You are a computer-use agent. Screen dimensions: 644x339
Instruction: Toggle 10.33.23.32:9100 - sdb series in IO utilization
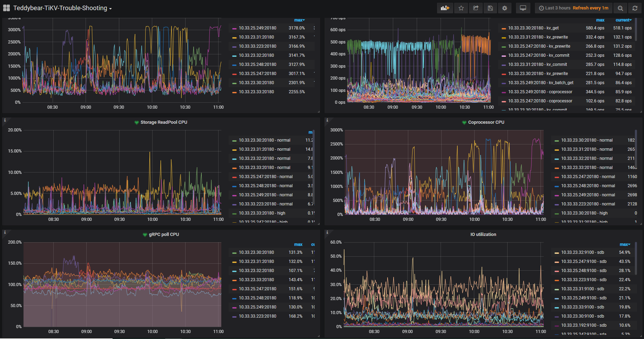click(582, 252)
